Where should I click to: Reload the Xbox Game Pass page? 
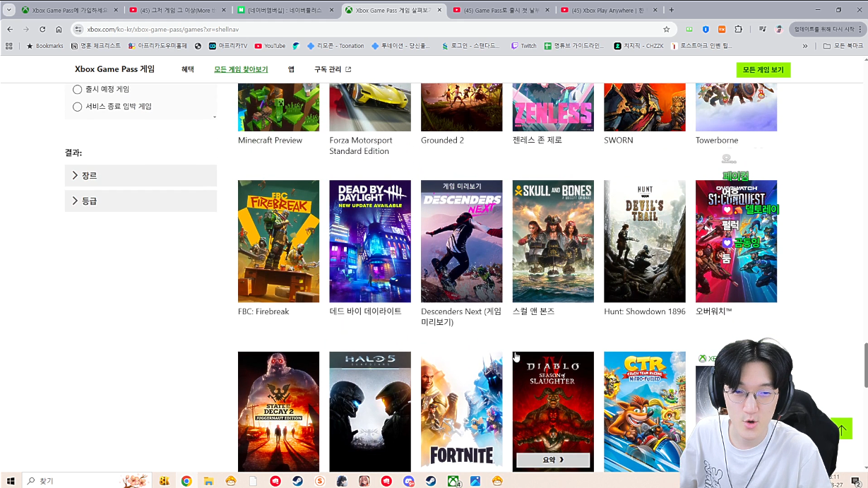pyautogui.click(x=42, y=30)
